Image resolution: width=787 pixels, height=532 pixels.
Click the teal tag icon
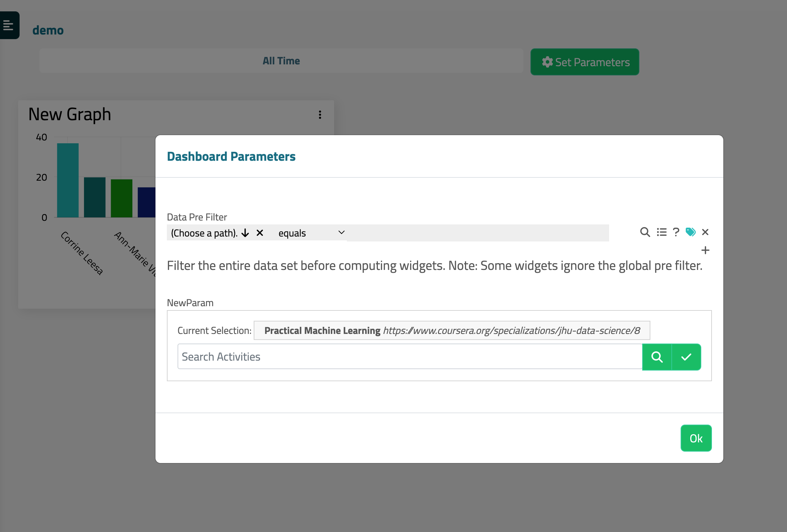690,232
